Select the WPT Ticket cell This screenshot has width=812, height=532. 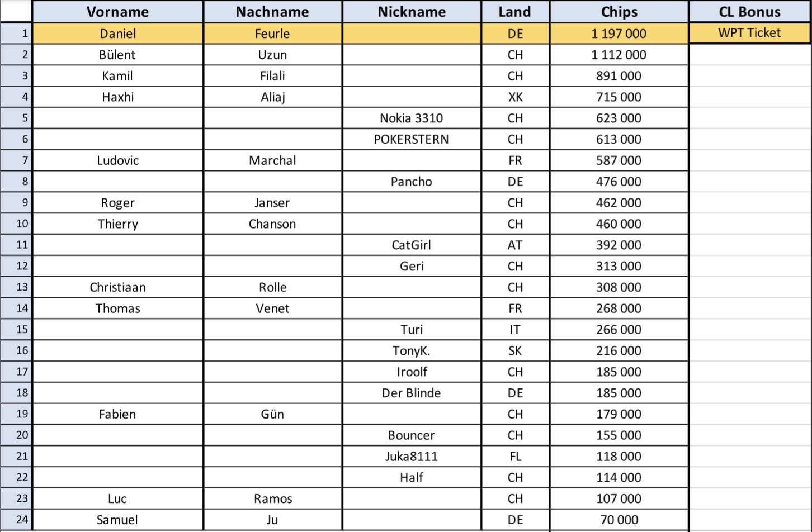pos(749,33)
